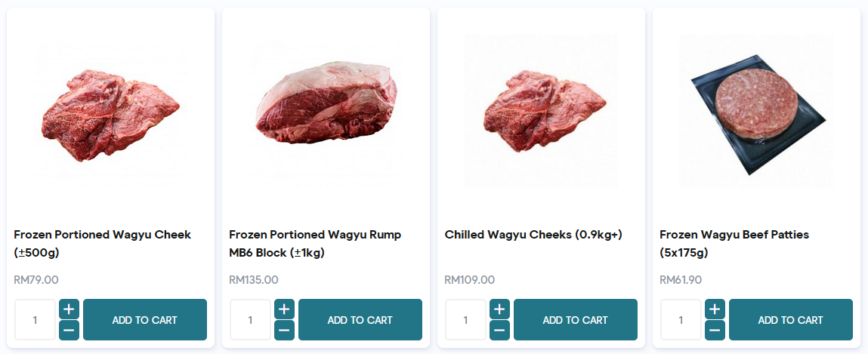
Task: Click minus button for Wagyu Rump MB6 Block
Action: [284, 330]
